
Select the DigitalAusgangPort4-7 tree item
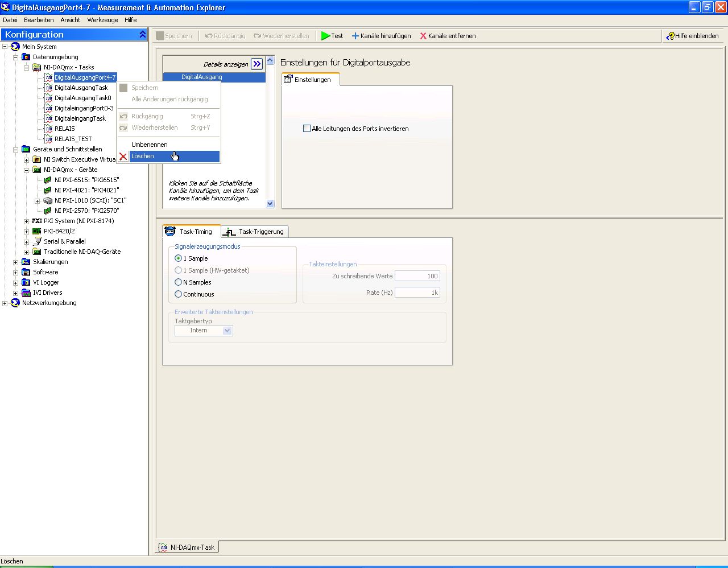tap(85, 77)
